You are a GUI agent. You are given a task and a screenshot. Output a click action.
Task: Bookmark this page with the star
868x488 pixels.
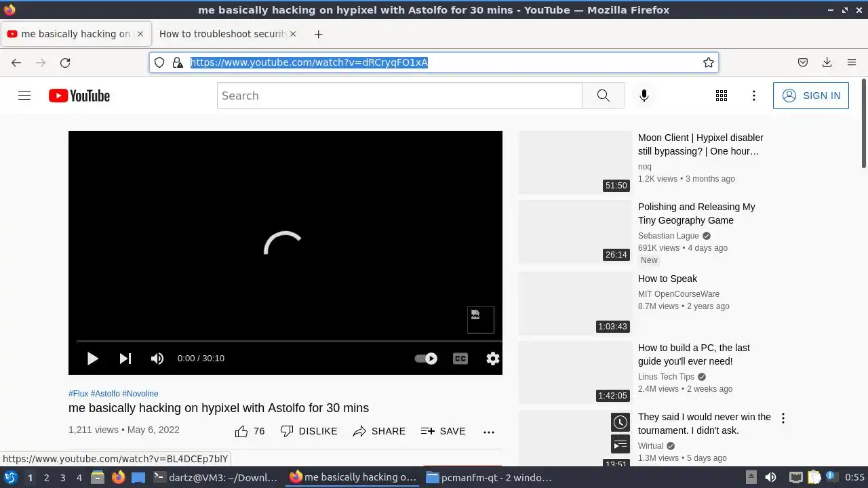(709, 62)
